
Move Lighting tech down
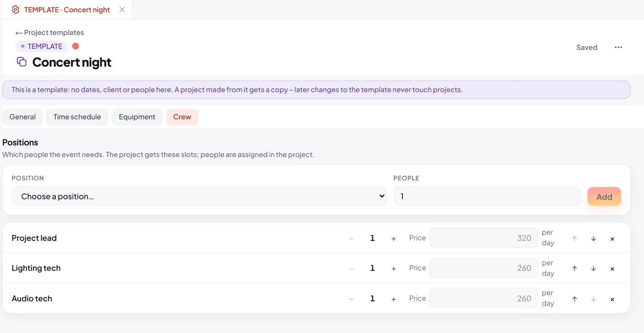tap(593, 269)
